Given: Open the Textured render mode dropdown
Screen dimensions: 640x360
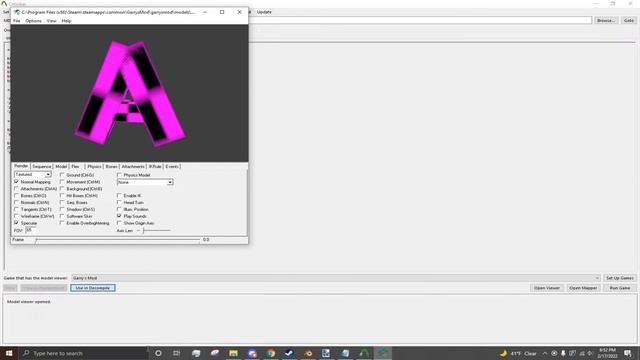Looking at the screenshot, I should coord(33,175).
